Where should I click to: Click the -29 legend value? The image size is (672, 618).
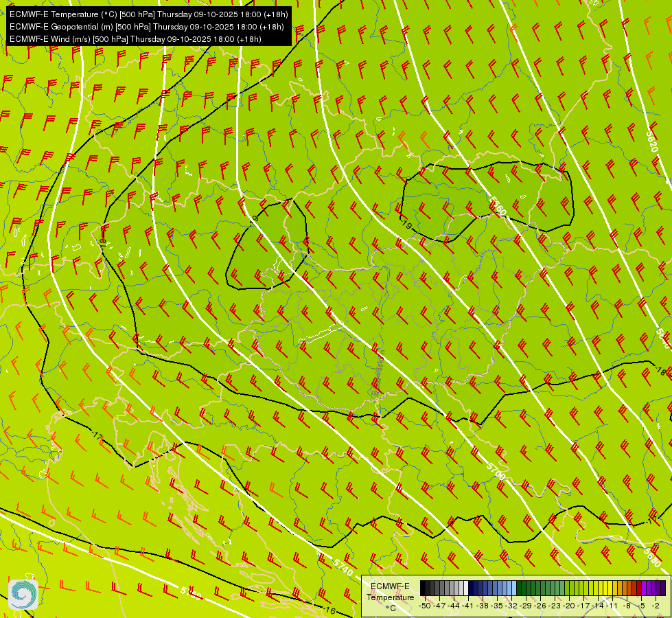click(x=525, y=606)
